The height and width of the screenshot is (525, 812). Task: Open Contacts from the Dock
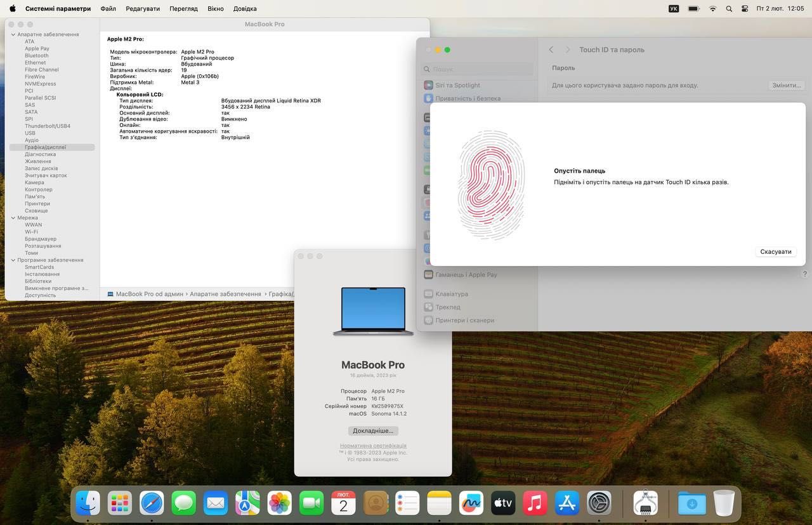coord(376,503)
